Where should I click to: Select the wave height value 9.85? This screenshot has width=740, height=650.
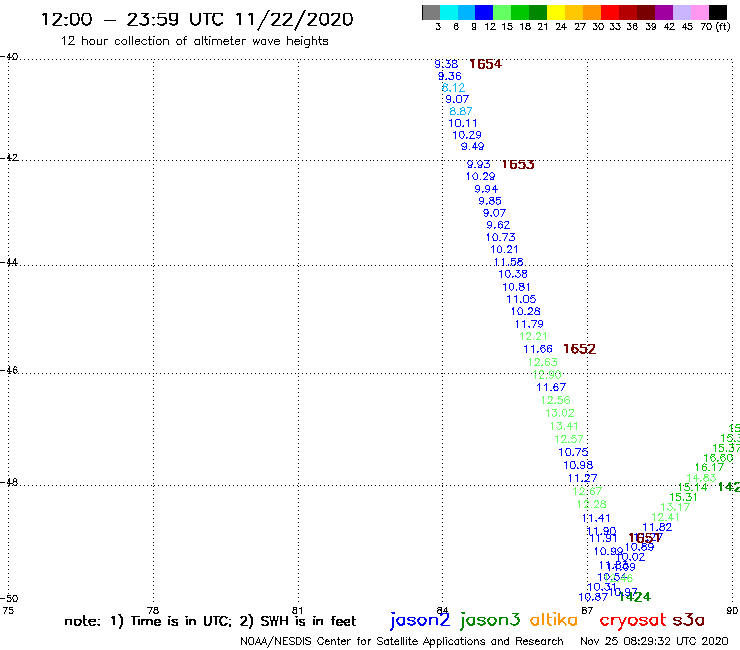tap(490, 201)
